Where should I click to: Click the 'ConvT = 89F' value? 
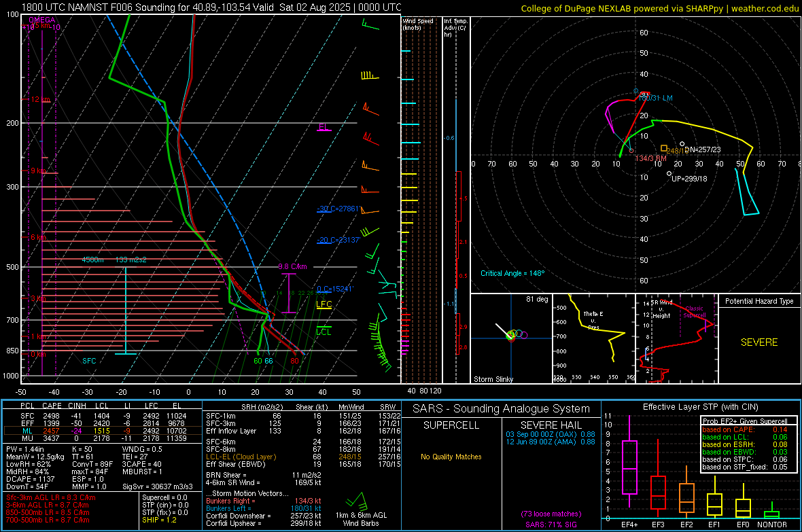click(92, 464)
